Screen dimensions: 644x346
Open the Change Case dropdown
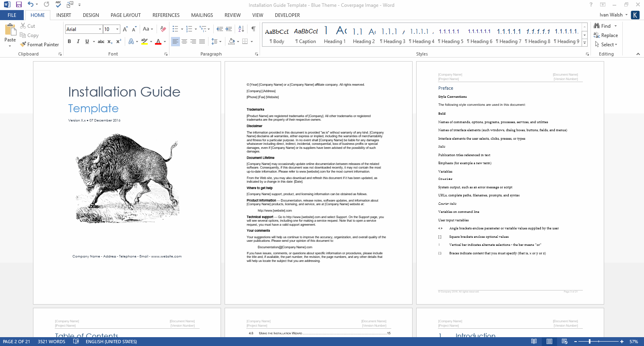[148, 29]
